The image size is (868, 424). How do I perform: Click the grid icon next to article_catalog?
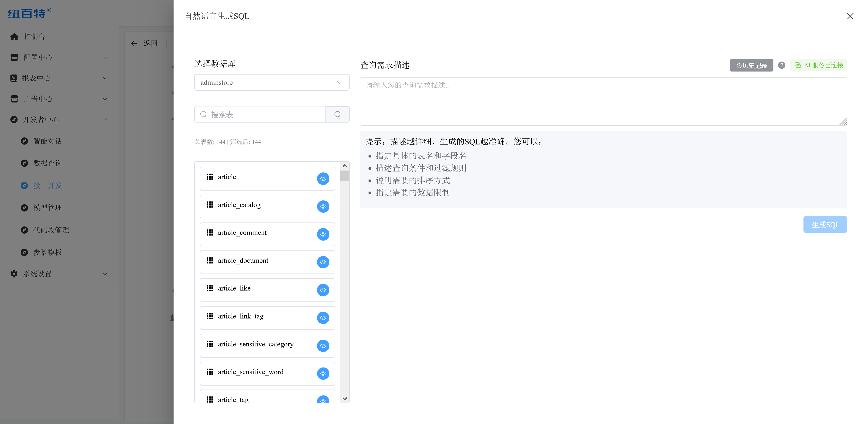210,205
